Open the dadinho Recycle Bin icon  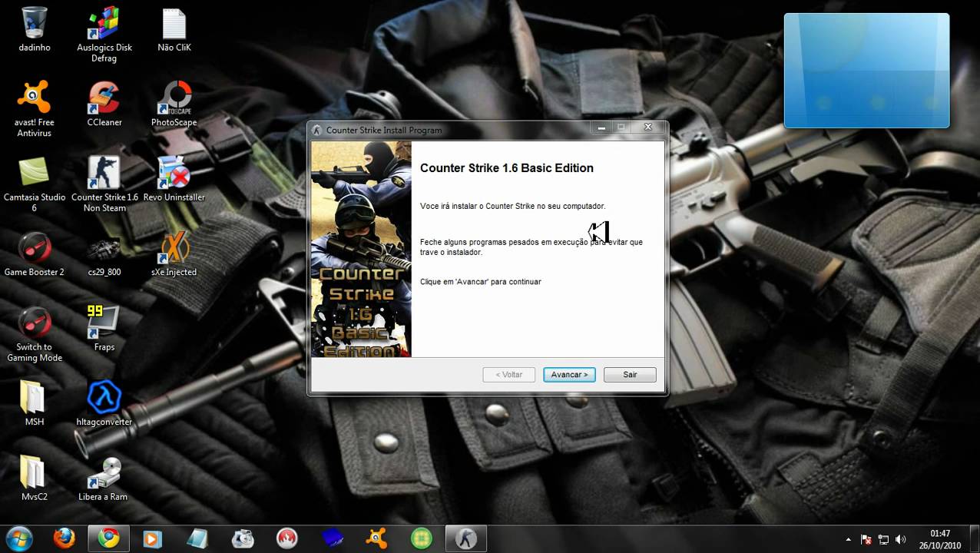point(35,31)
